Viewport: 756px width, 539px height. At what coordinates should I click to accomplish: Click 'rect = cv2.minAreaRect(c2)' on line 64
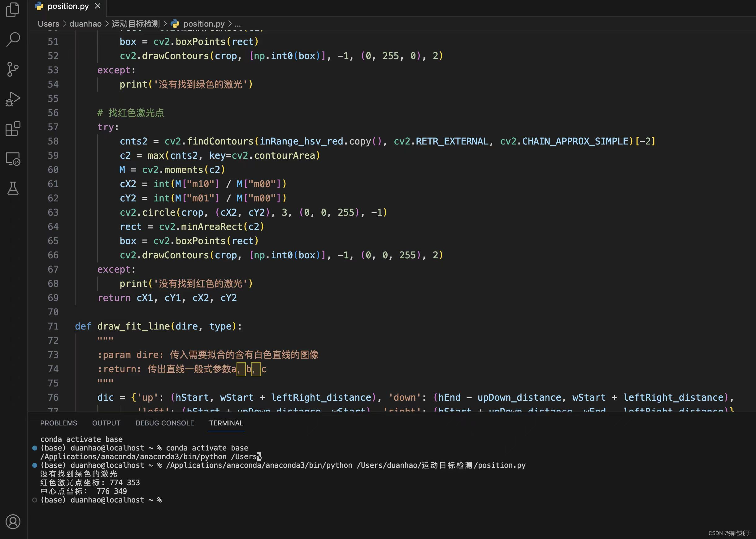pyautogui.click(x=192, y=227)
